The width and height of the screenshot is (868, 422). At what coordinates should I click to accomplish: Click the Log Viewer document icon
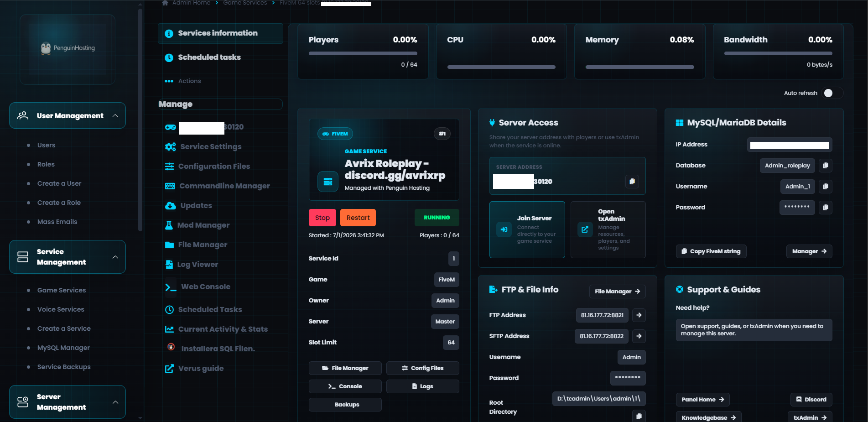(169, 265)
